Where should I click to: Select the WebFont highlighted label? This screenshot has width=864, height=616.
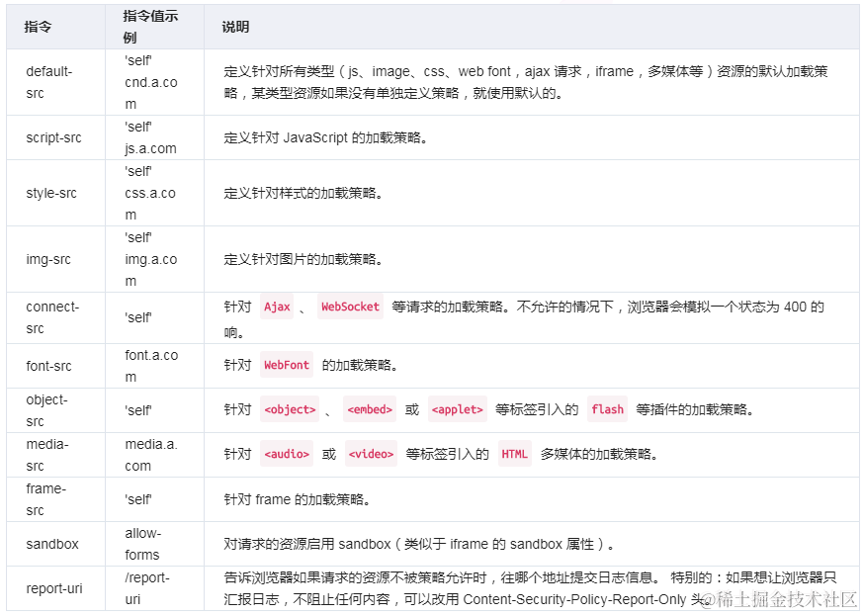286,365
